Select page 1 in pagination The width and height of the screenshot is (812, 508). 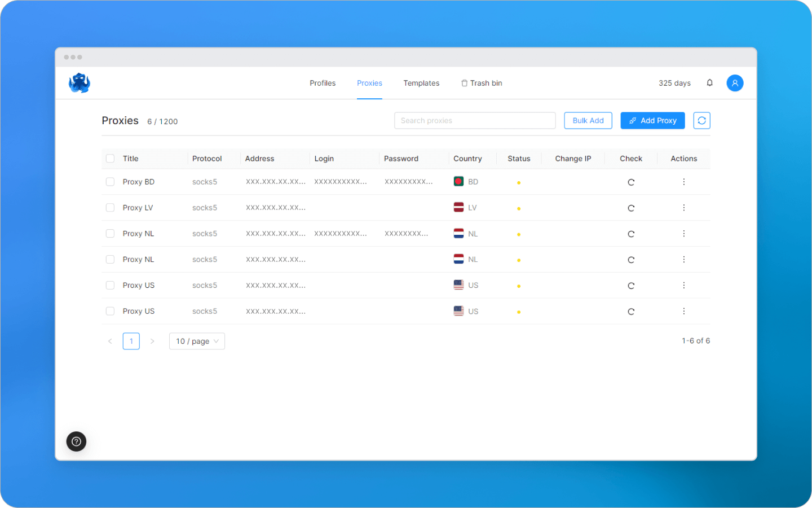(131, 341)
